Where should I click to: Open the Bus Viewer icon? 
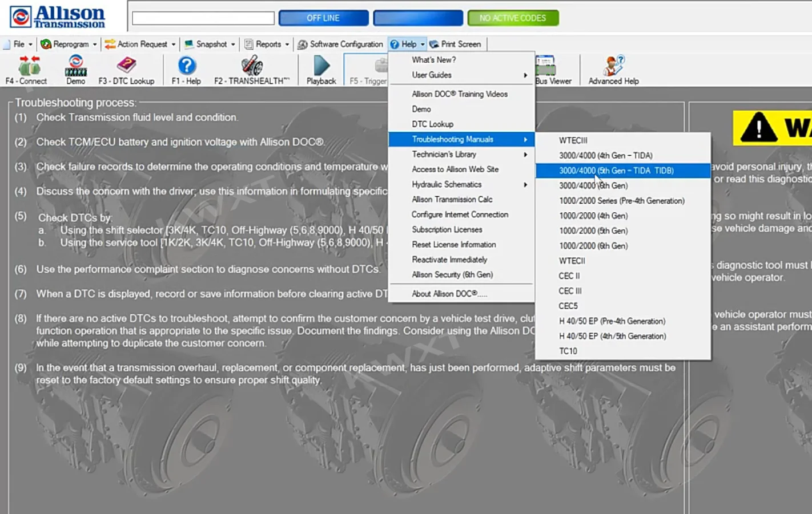click(x=546, y=66)
